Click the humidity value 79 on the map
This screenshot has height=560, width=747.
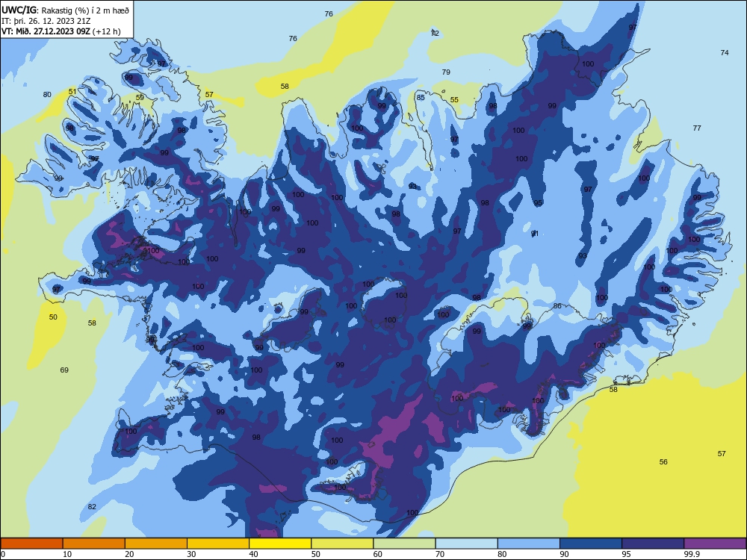pos(446,72)
